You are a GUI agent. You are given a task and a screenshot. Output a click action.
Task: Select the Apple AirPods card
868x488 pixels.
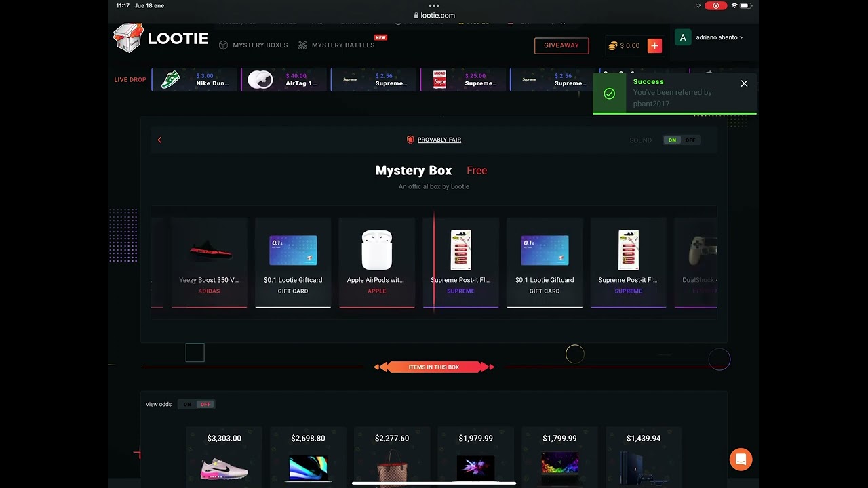coord(376,263)
